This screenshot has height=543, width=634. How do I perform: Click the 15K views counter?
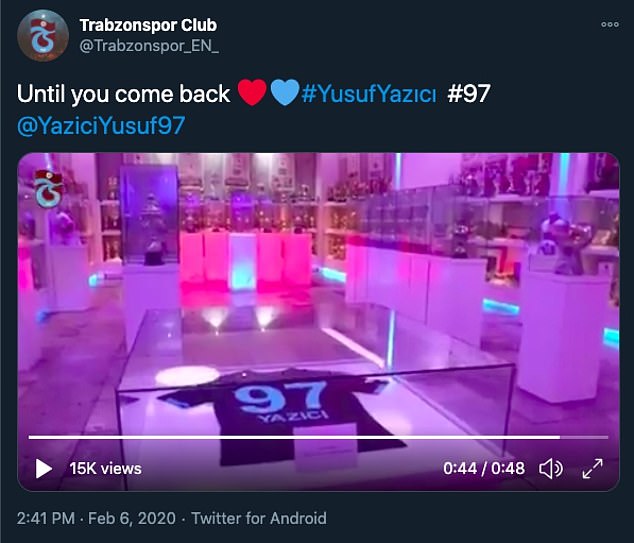click(106, 469)
